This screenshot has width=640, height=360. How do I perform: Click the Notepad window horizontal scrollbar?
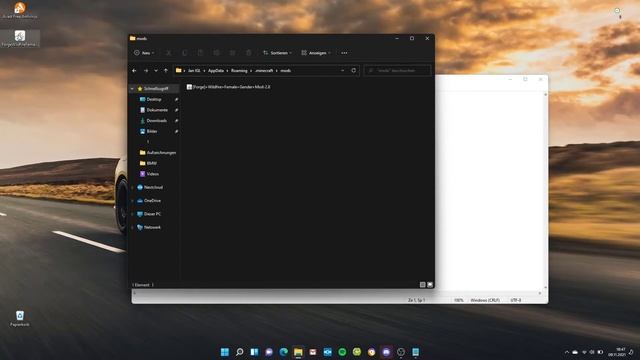coord(337,293)
